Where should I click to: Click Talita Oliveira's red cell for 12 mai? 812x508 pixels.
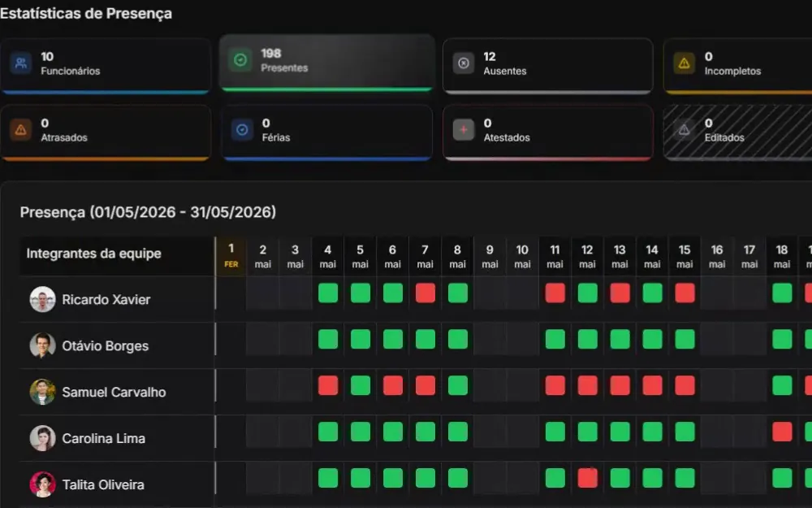pyautogui.click(x=587, y=478)
